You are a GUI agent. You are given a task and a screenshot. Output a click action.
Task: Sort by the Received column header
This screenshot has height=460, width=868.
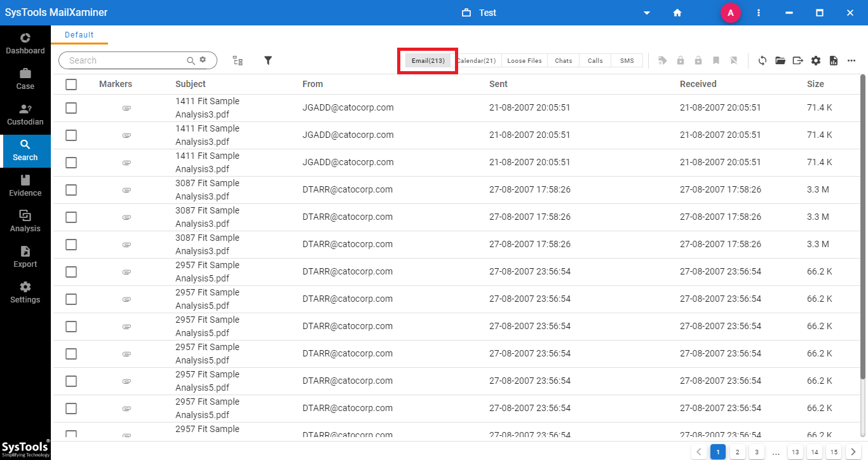pos(698,84)
